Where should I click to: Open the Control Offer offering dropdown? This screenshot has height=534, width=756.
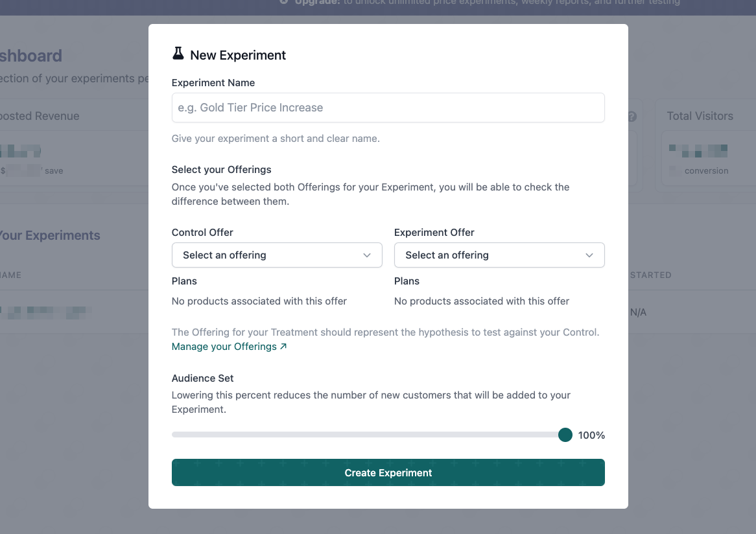click(x=277, y=255)
